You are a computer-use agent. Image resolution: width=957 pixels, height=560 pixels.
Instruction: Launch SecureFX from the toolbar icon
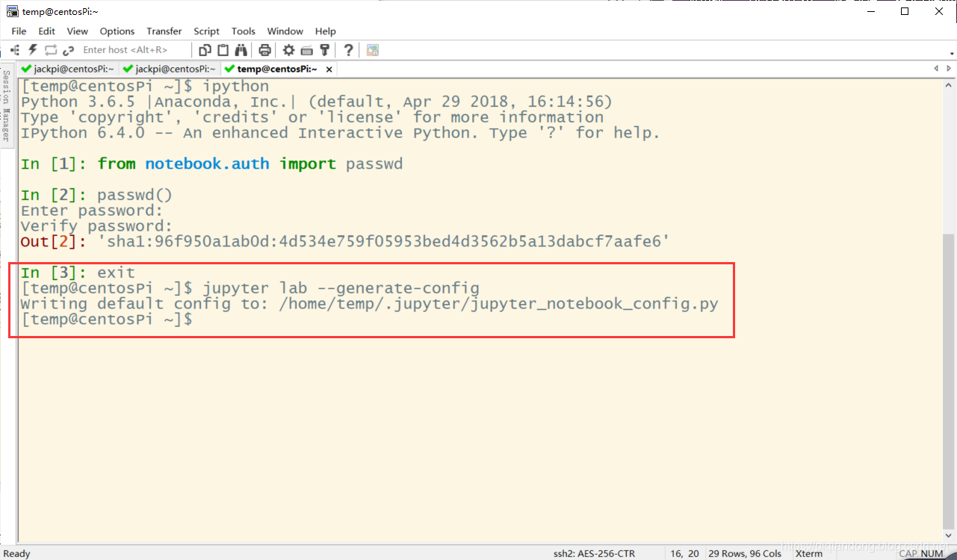[373, 50]
